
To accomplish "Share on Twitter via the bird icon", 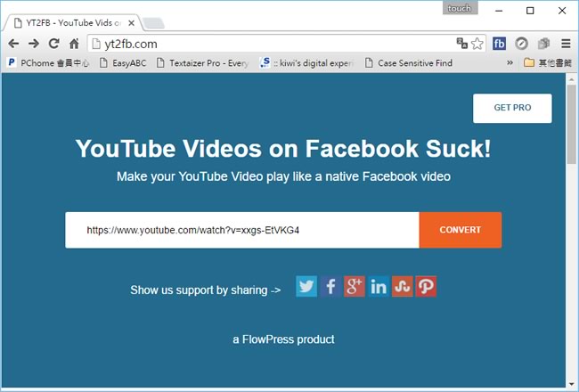I will tap(306, 287).
